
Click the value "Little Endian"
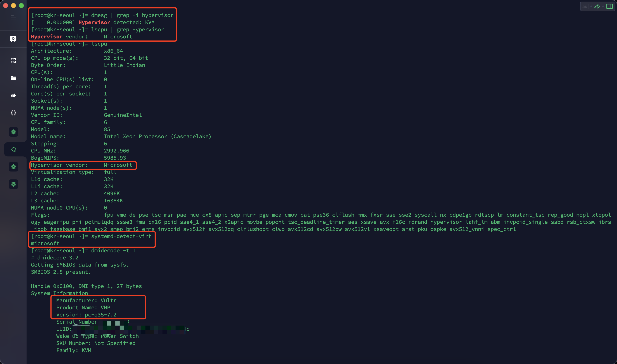[x=124, y=65]
